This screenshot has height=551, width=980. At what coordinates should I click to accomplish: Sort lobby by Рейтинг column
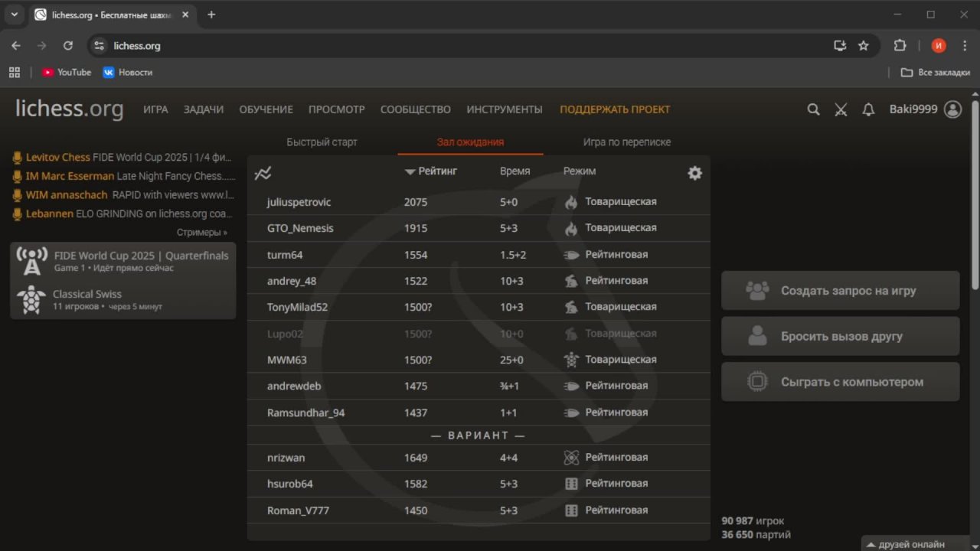pos(431,171)
